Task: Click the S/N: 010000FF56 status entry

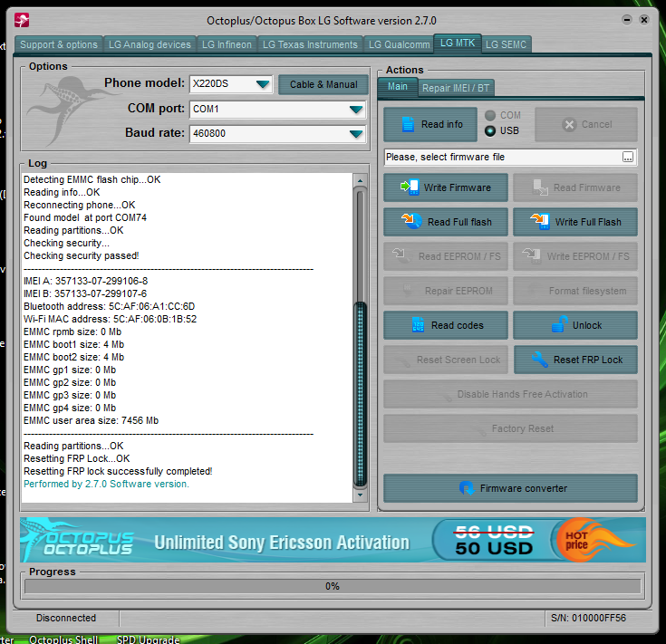Action: (x=588, y=618)
